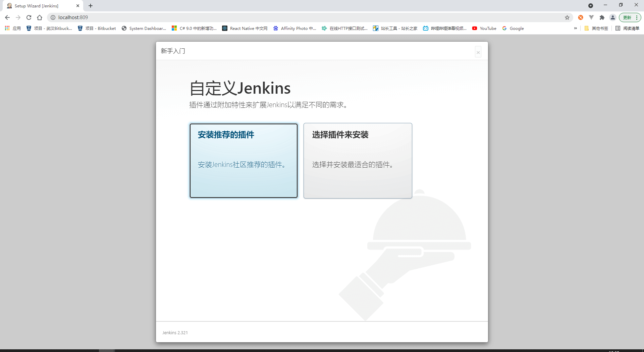Open the gray V extension icon

pyautogui.click(x=591, y=17)
